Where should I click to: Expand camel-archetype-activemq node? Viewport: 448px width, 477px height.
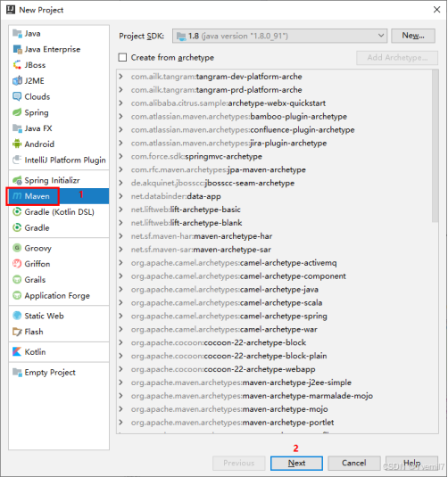point(120,262)
